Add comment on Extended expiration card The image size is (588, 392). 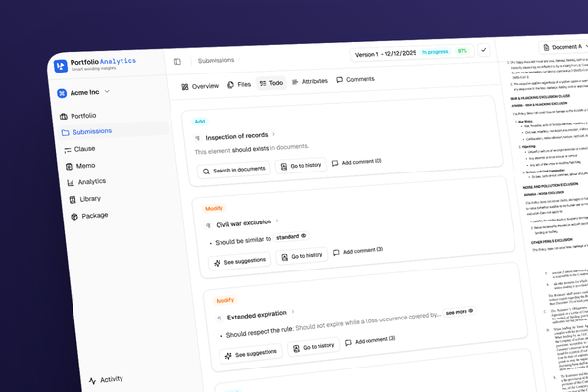pyautogui.click(x=369, y=341)
